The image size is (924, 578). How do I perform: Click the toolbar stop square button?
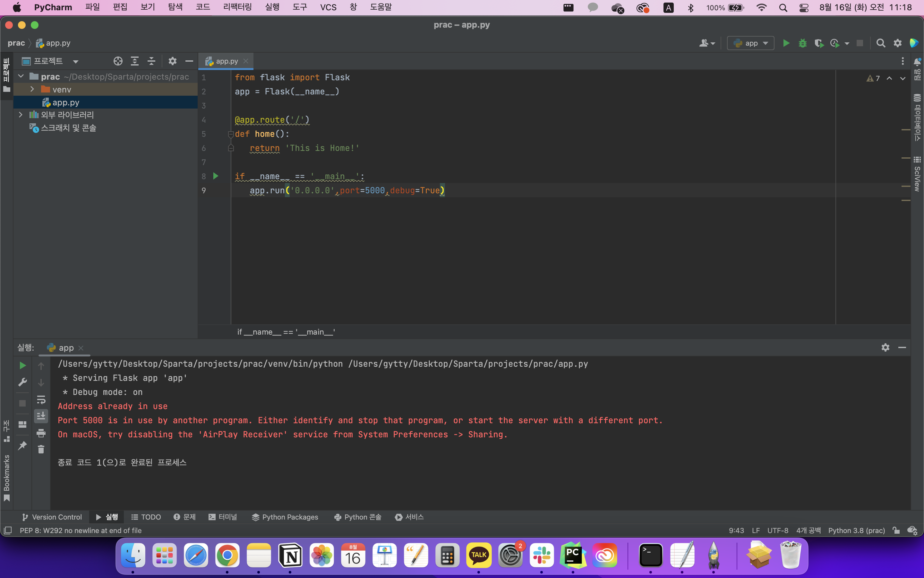[860, 43]
